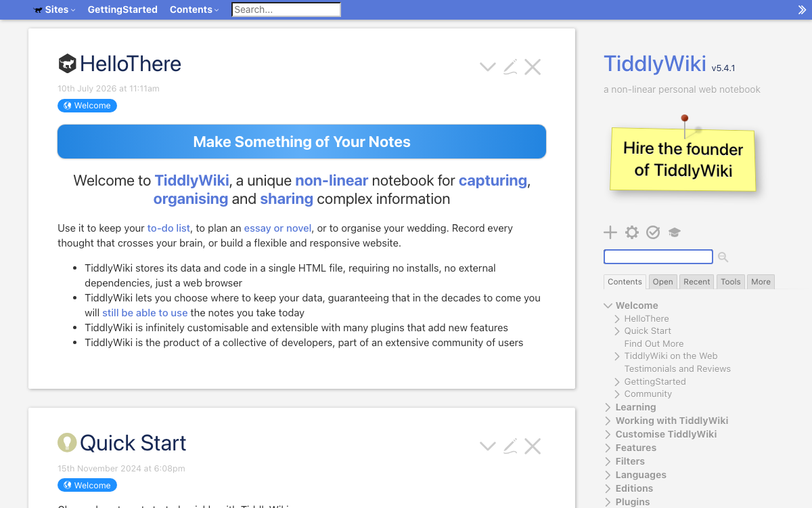Edit the HelloThere tiddler with pencil icon
This screenshot has height=508, width=812.
tap(510, 66)
